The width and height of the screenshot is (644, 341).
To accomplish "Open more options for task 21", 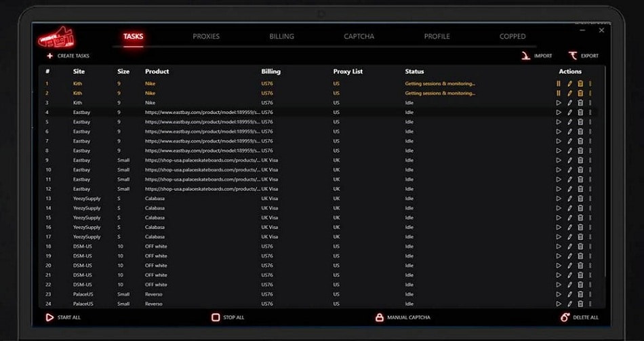I will (x=590, y=275).
